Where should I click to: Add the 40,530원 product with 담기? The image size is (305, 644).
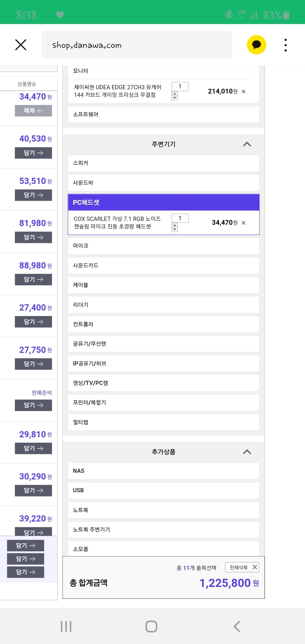coord(33,153)
